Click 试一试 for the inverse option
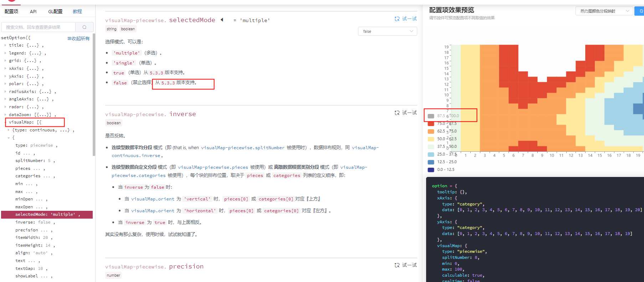 (405, 113)
